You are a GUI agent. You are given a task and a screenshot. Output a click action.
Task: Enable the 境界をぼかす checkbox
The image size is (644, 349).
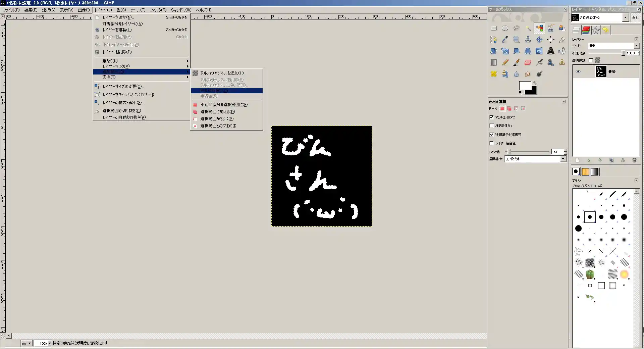(491, 126)
